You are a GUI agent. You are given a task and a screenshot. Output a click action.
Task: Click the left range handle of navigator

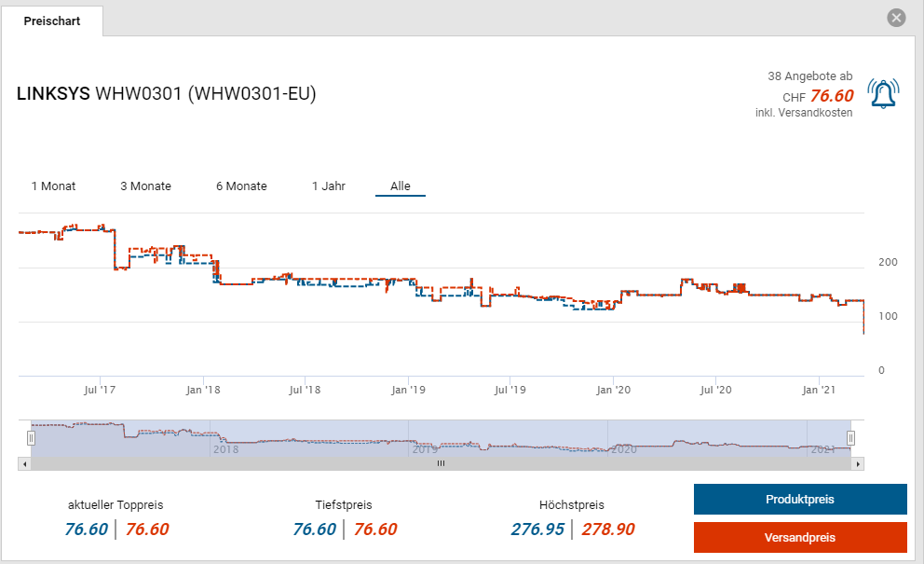pyautogui.click(x=31, y=437)
